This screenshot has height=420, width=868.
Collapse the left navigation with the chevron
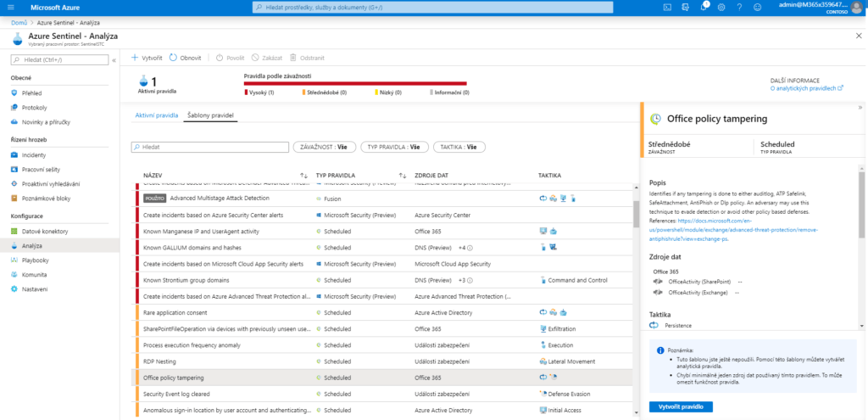point(114,60)
